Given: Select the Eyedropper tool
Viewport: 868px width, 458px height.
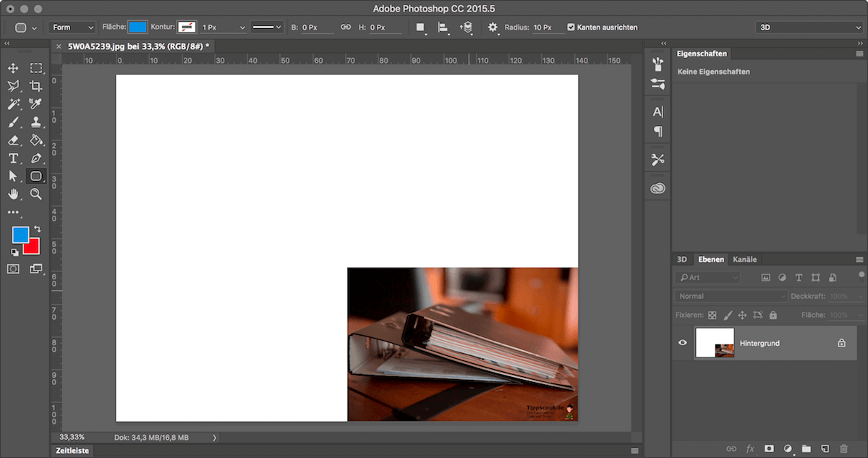Looking at the screenshot, I should pos(36,104).
